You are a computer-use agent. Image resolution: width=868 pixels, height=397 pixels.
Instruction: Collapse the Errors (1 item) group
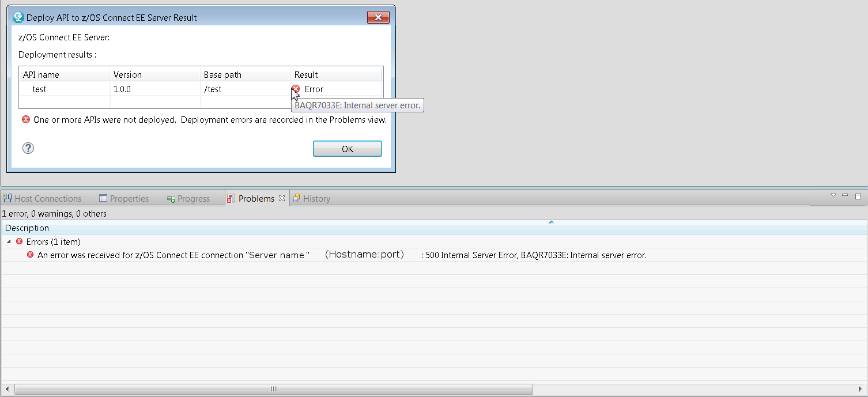pos(8,241)
